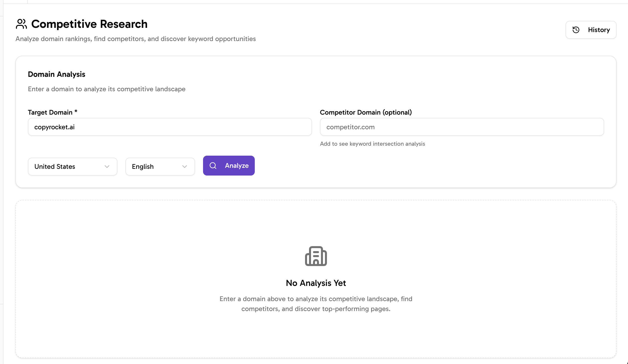The width and height of the screenshot is (628, 364).
Task: Click the Analyze domain rankings subtitle text
Action: tap(136, 39)
